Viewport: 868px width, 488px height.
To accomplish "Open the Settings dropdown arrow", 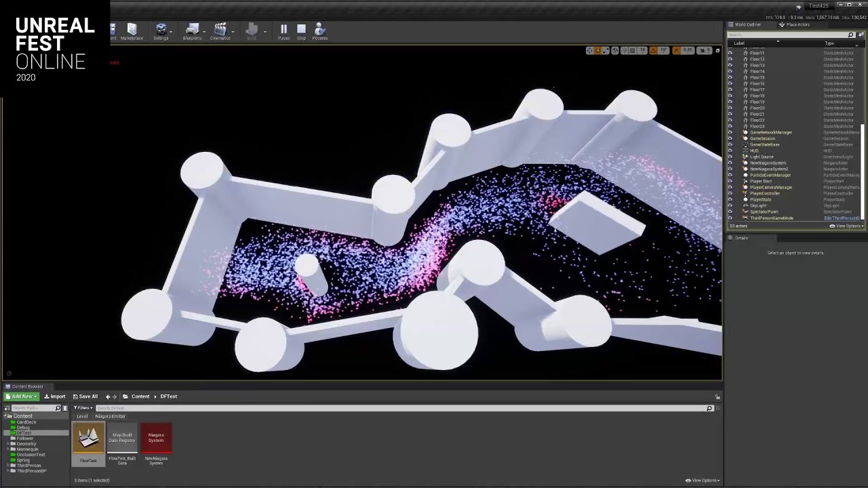I will pos(171,31).
